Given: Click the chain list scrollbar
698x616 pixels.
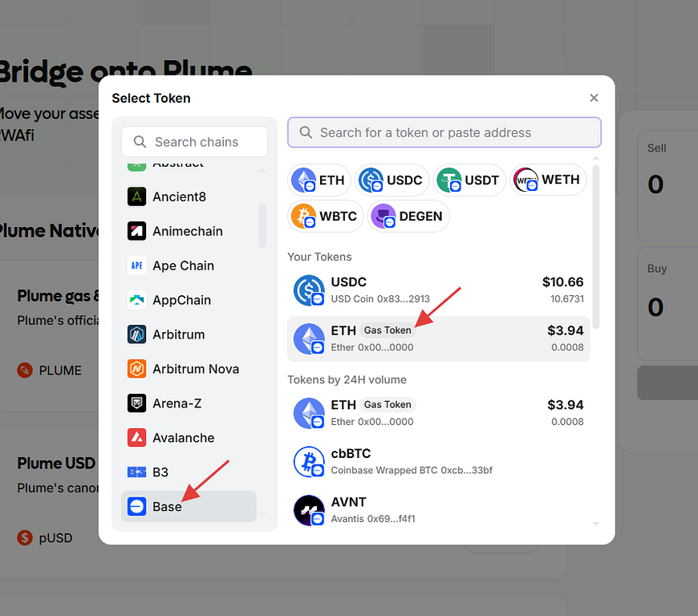Looking at the screenshot, I should [262, 225].
